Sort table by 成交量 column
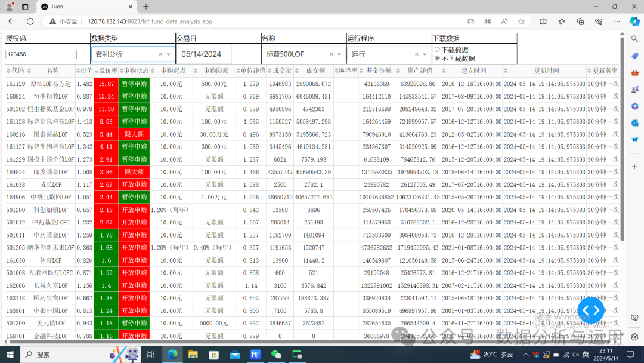The height and width of the screenshot is (363, 644). coord(270,70)
